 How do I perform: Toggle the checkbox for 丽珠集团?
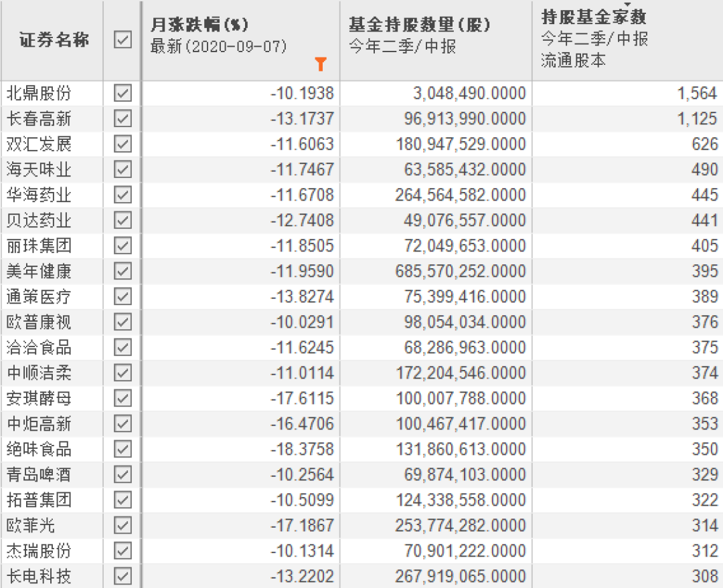(x=123, y=245)
